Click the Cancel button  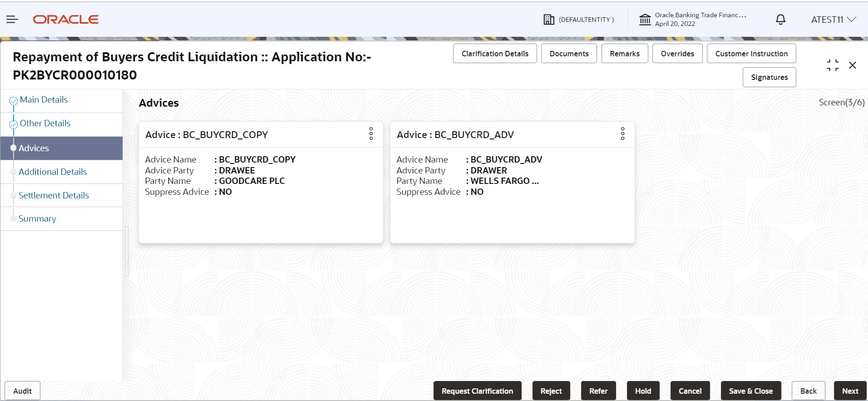(x=690, y=391)
